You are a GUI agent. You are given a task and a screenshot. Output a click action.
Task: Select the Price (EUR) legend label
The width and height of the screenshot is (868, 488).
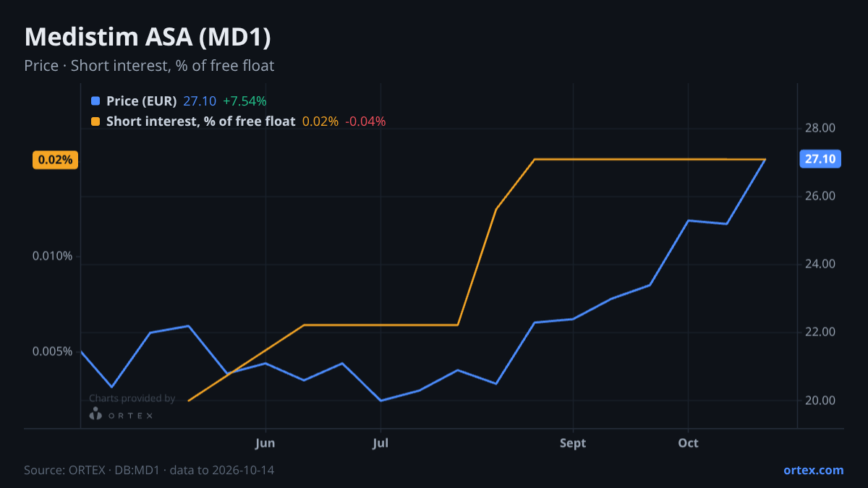[141, 101]
